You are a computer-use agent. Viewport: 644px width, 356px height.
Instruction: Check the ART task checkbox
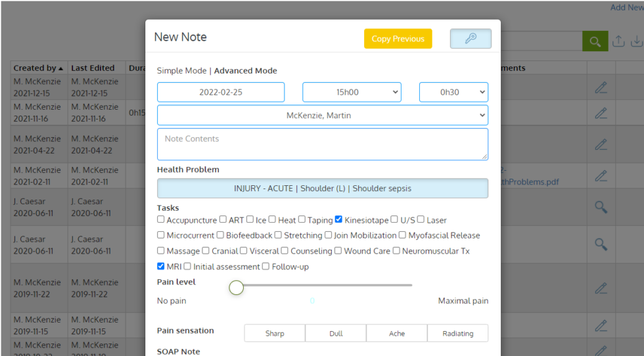click(x=223, y=219)
